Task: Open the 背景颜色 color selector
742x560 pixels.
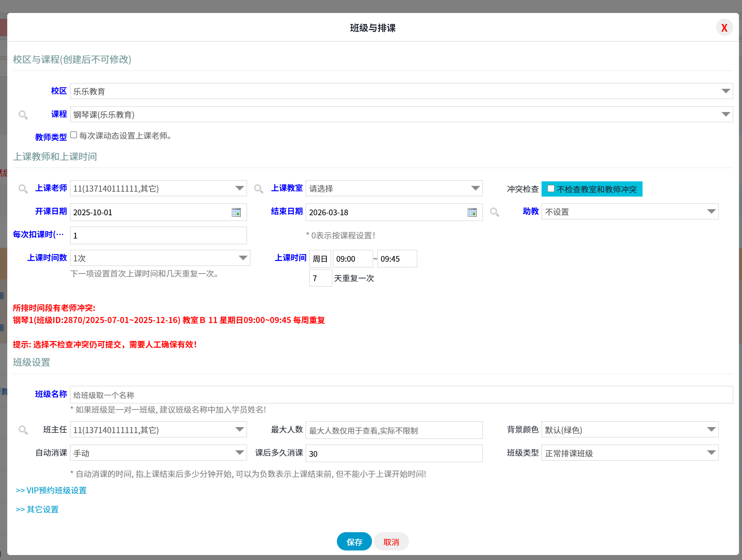Action: [x=711, y=429]
